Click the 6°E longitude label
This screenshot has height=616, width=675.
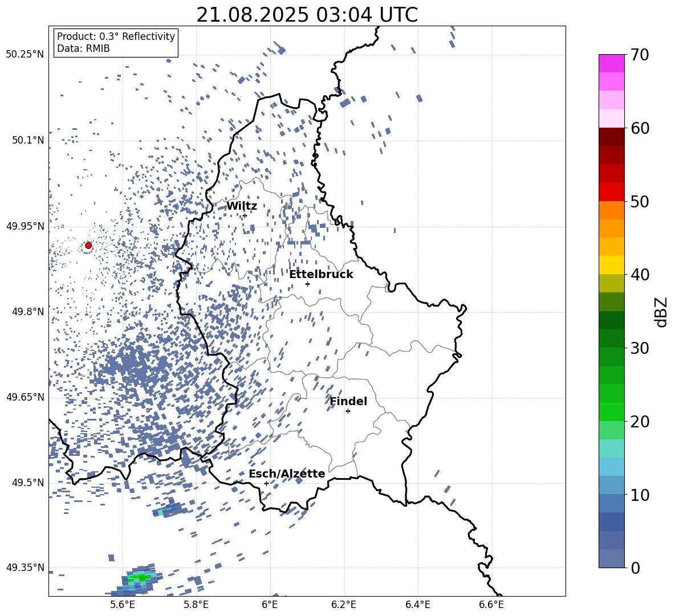click(270, 605)
